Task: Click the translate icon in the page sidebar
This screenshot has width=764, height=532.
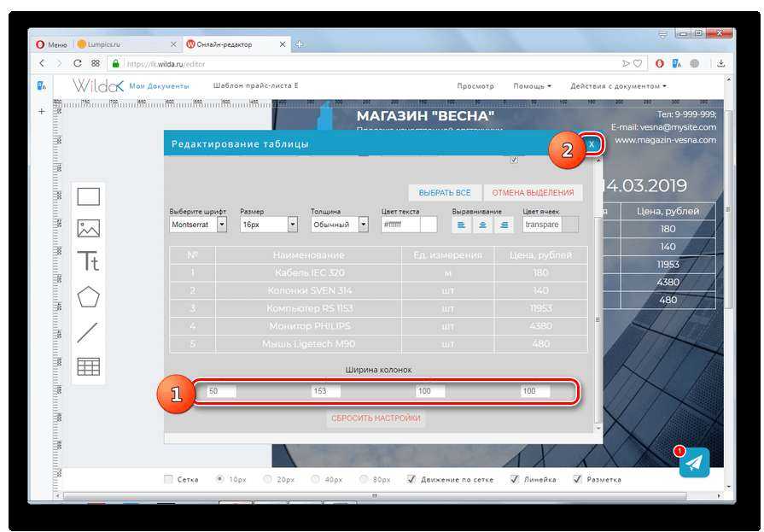Action: click(x=42, y=86)
